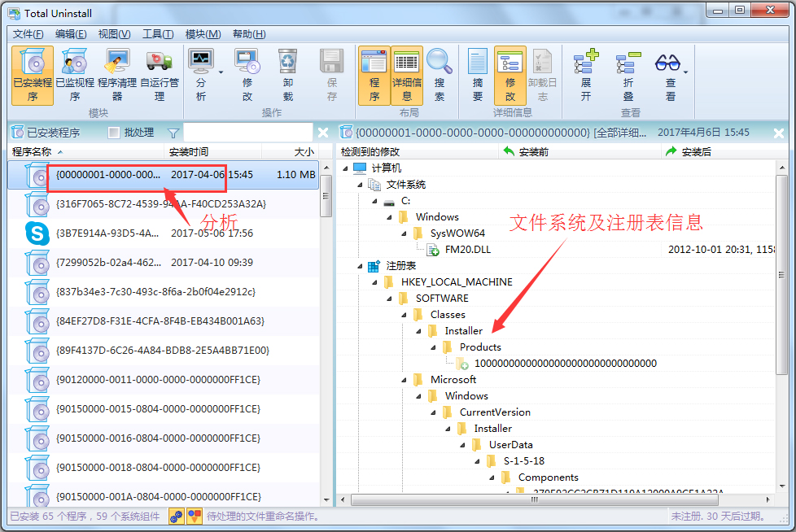Click the filter funnel icon above program list
Viewport: 796px width, 532px height.
click(173, 133)
